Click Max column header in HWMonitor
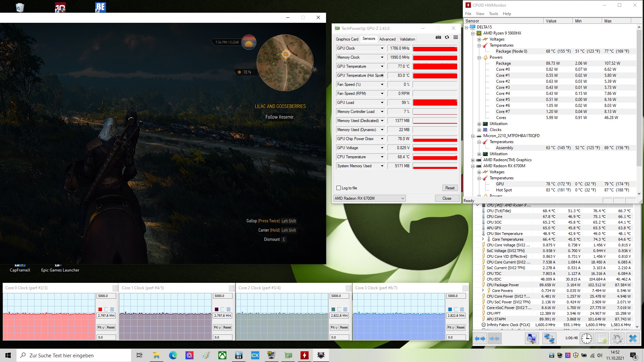Screen dimensions: 644x362 [616, 21]
